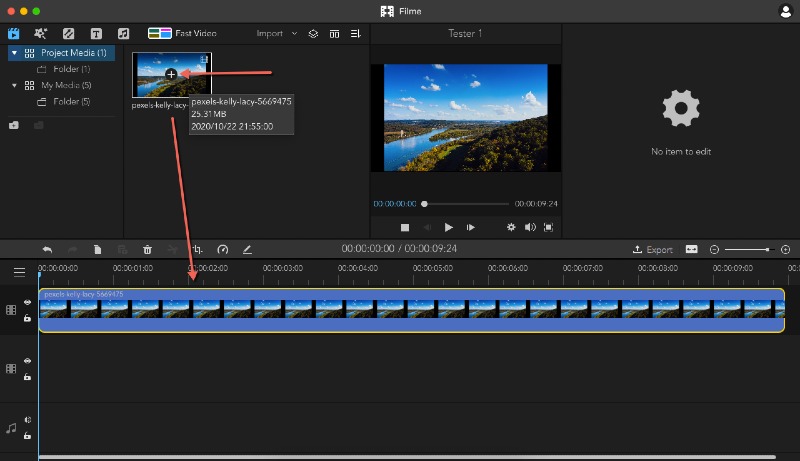Click the Fast Video button
This screenshot has height=461, width=800.
(x=182, y=33)
